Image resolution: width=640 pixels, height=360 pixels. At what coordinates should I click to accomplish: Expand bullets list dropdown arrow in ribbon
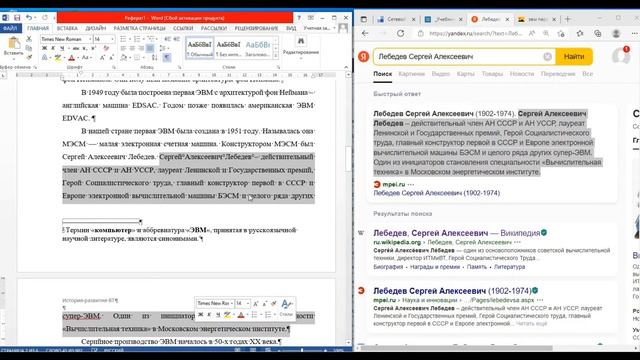tap(130, 39)
